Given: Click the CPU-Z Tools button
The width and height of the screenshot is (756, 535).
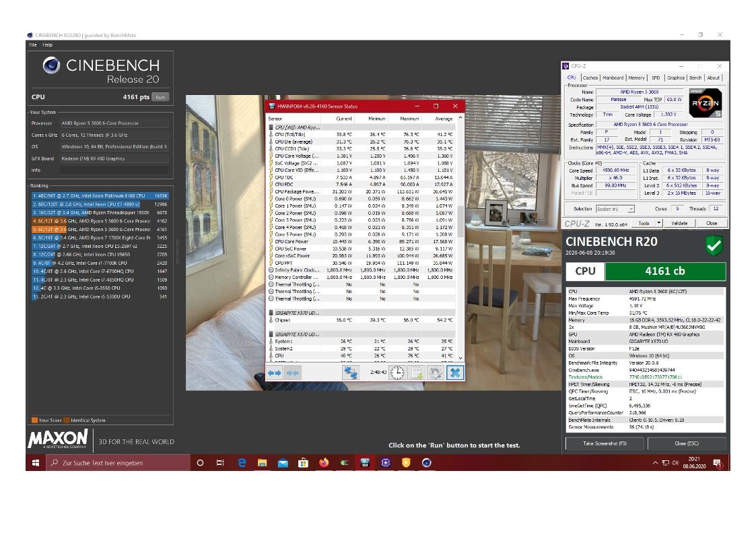Looking at the screenshot, I should pos(644,223).
